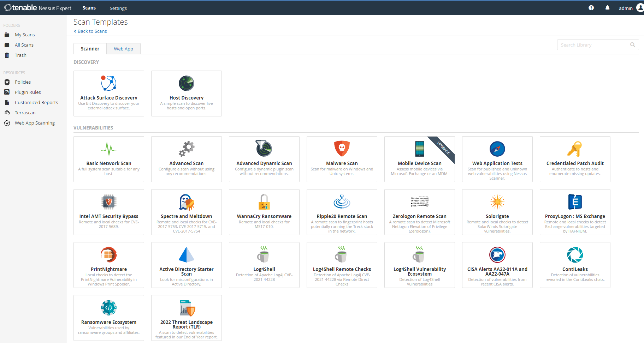
Task: Click the Malware Scan skull shield icon
Action: click(342, 149)
